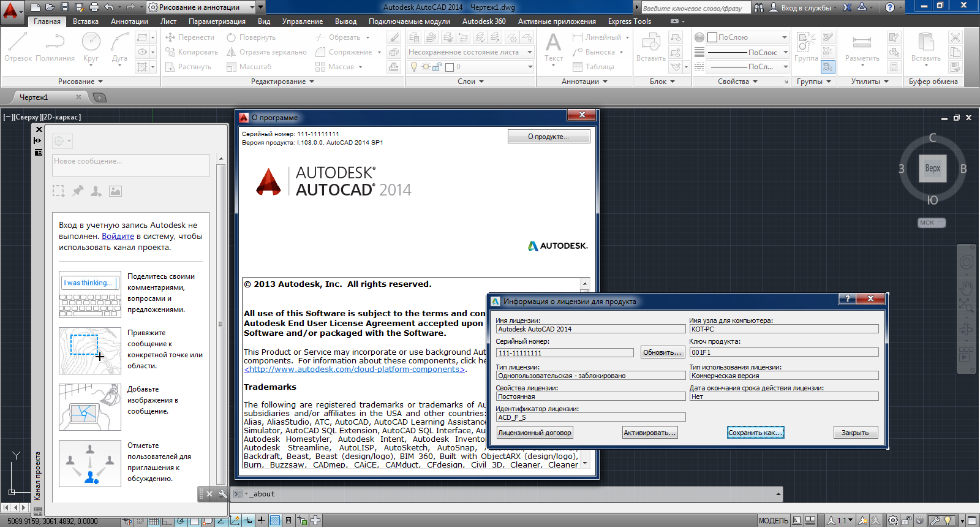The image size is (980, 527).
Task: Click the Разметить (Measure) utility tool
Action: coord(862,48)
